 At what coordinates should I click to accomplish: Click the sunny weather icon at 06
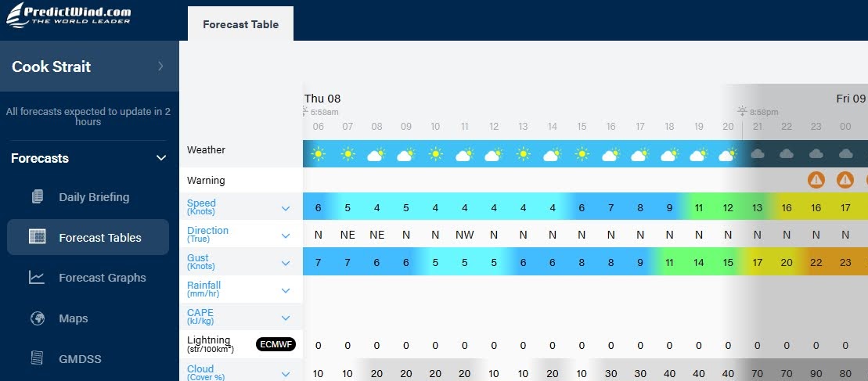click(318, 154)
